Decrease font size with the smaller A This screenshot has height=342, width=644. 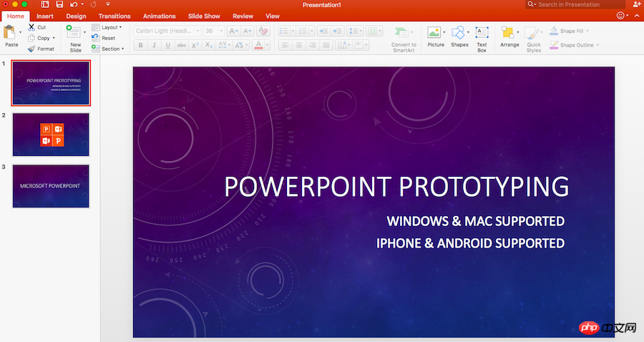point(248,31)
